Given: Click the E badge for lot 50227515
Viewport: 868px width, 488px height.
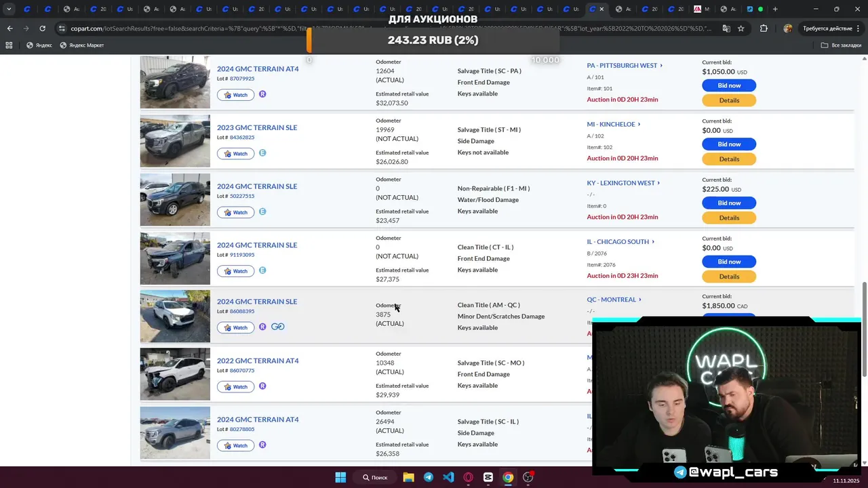Looking at the screenshot, I should click(x=262, y=211).
